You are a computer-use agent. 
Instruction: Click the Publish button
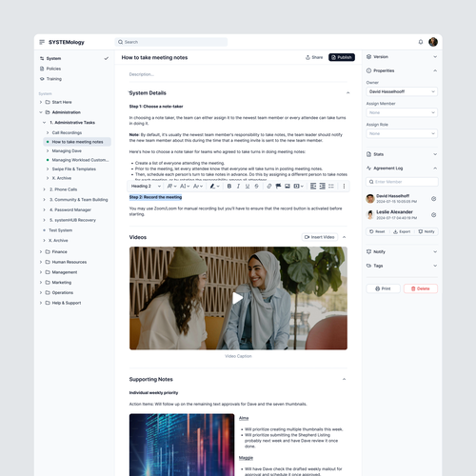pos(342,57)
